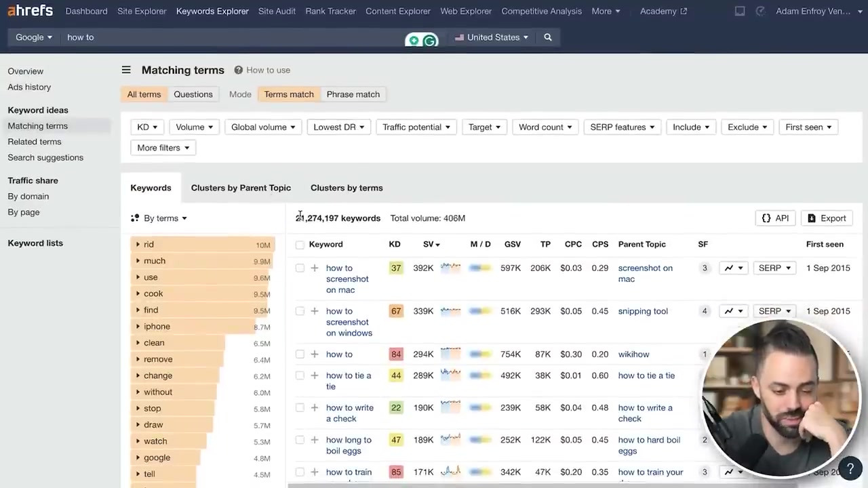
Task: Open 'snipping tool' parent topic link
Action: click(643, 311)
